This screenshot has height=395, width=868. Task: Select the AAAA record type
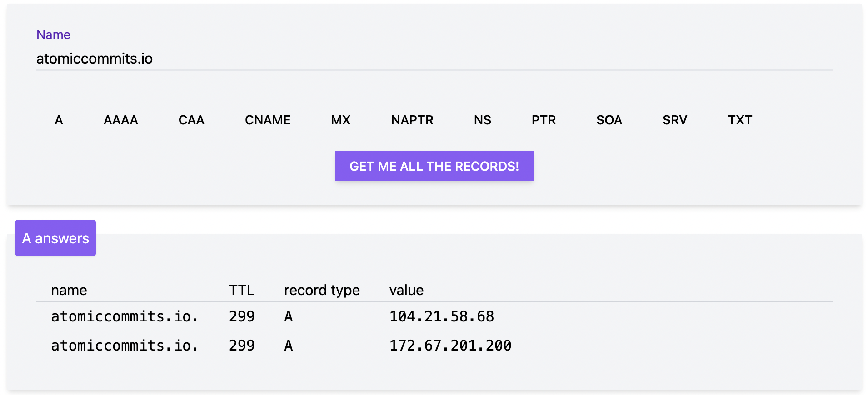120,120
